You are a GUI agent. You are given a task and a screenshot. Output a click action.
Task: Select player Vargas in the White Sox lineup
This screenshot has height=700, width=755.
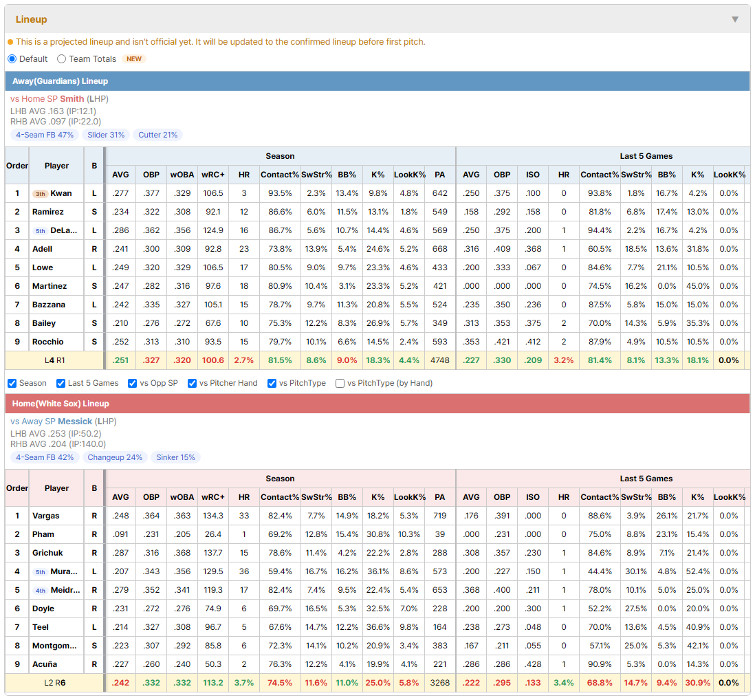(46, 516)
